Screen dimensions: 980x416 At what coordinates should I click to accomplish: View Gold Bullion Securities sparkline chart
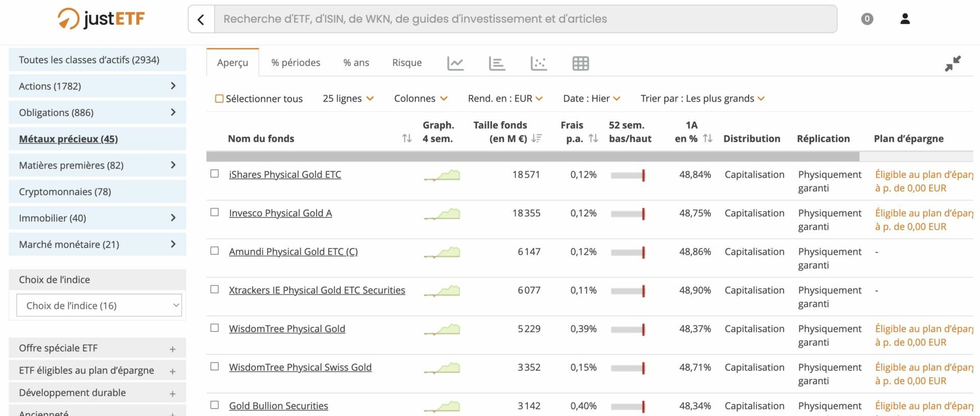(442, 406)
